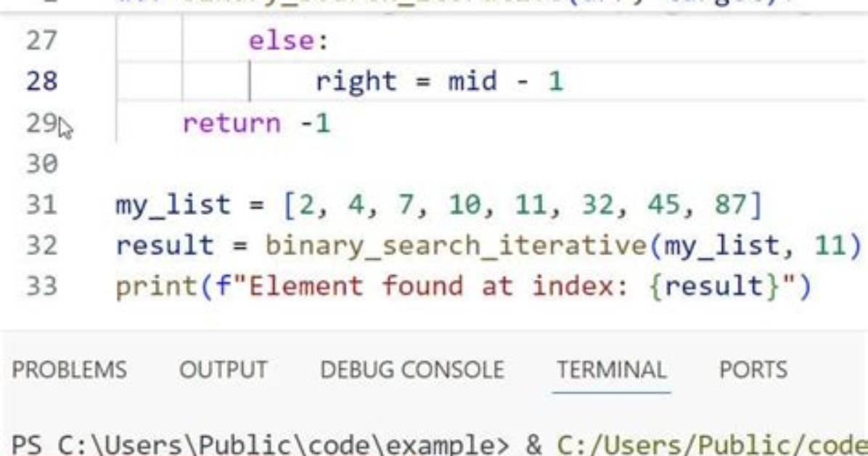Screen dimensions: 868x456
Task: Click line number 29 in gutter
Action: tap(41, 123)
